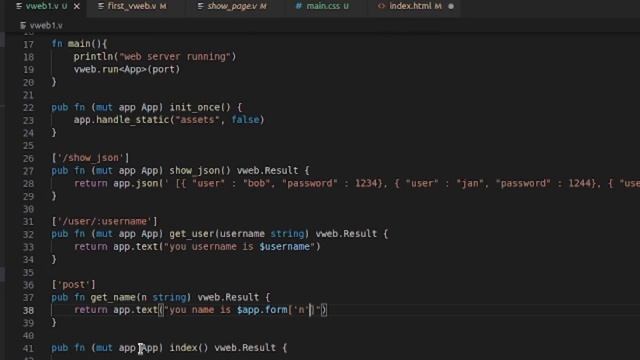
Task: Click line number 31 in the gutter
Action: pos(28,222)
